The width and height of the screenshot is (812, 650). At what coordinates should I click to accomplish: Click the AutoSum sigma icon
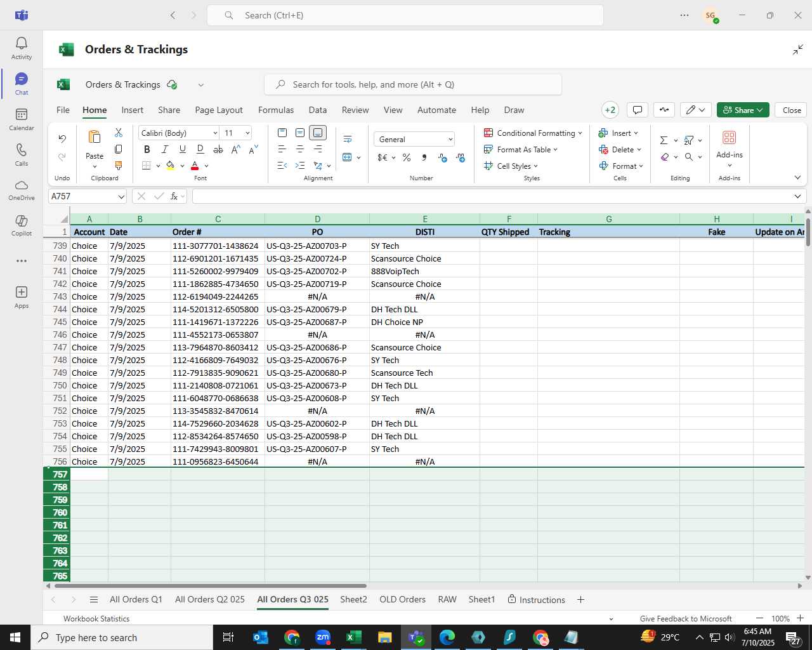[664, 140]
